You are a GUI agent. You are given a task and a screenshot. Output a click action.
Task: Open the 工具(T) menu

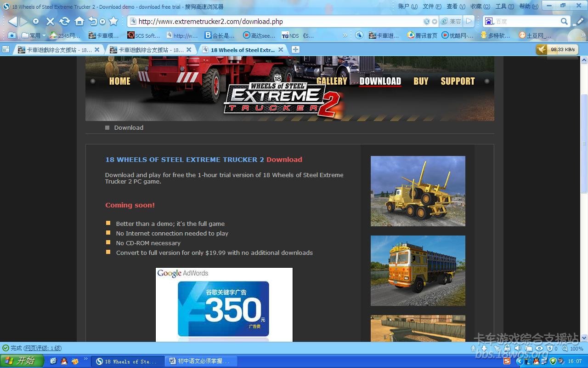coord(504,6)
